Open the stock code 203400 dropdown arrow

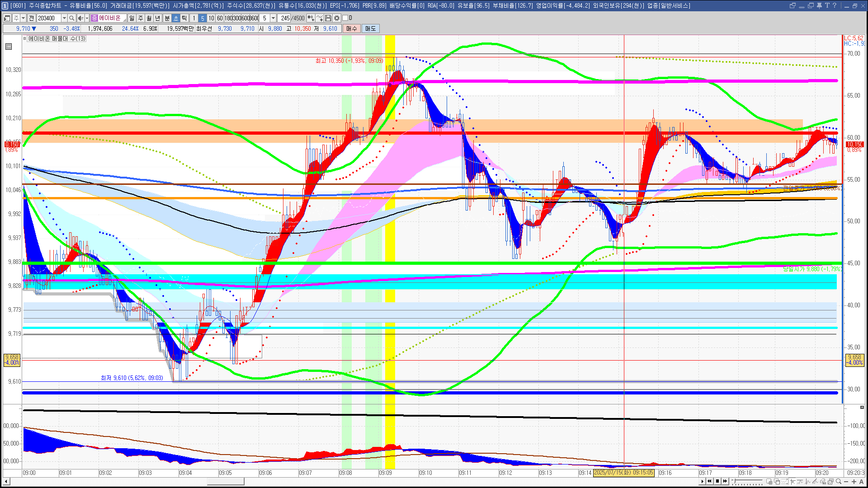pyautogui.click(x=64, y=18)
